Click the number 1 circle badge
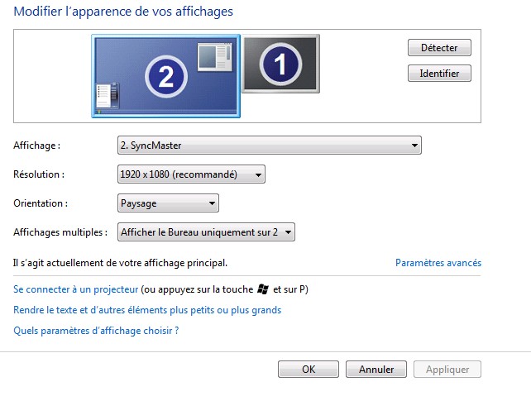This screenshot has width=531, height=420. click(280, 64)
